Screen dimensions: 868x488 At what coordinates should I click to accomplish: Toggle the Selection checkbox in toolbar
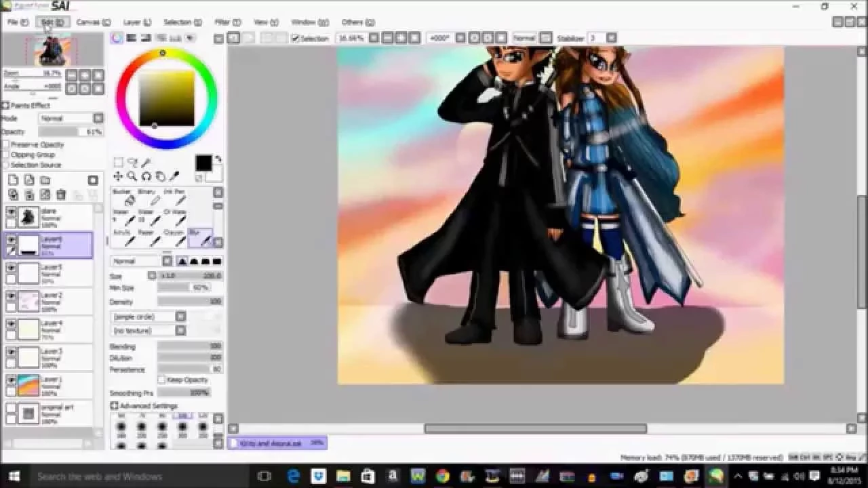click(296, 39)
